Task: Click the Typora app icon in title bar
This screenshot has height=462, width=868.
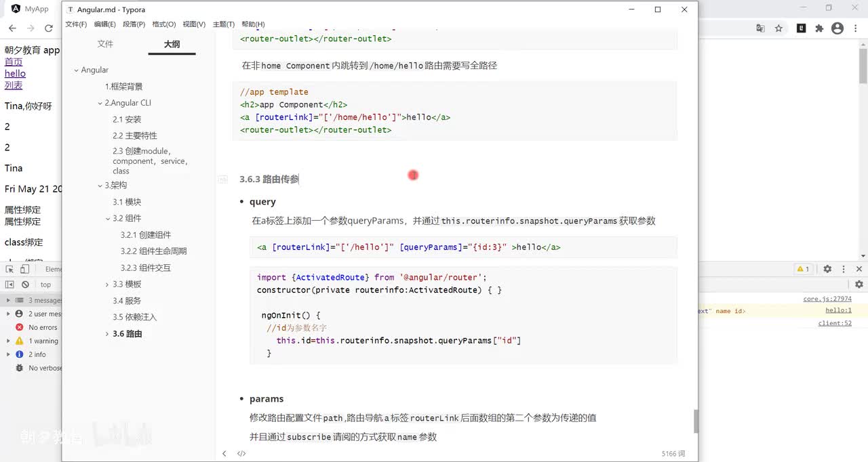Action: click(x=71, y=9)
